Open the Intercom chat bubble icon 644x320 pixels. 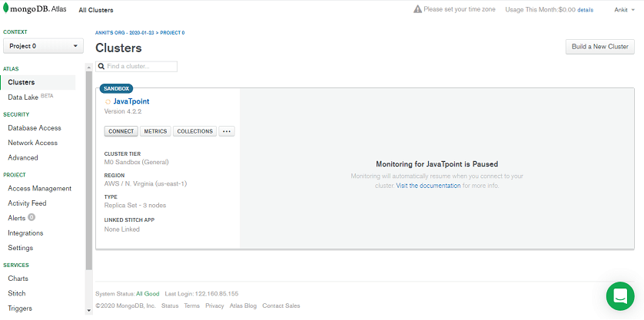pyautogui.click(x=620, y=295)
